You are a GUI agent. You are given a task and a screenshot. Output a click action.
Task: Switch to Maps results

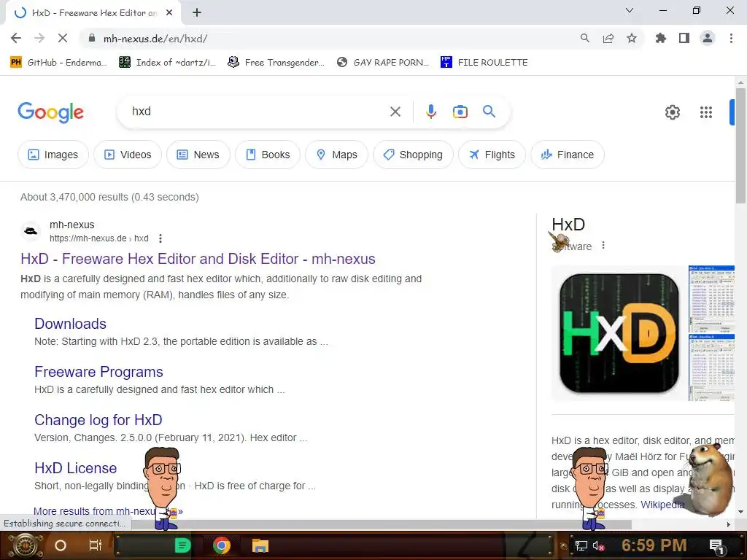tap(337, 155)
